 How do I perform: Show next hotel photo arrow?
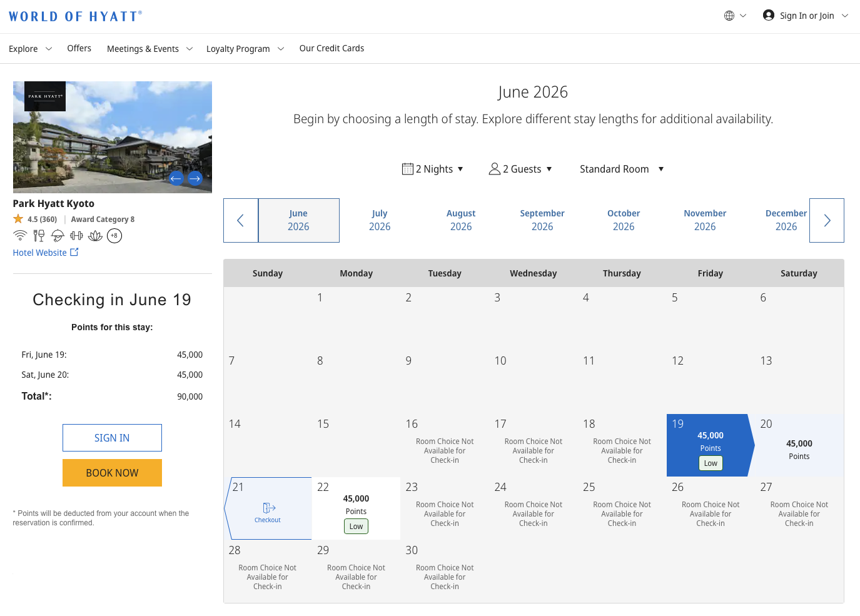(195, 178)
